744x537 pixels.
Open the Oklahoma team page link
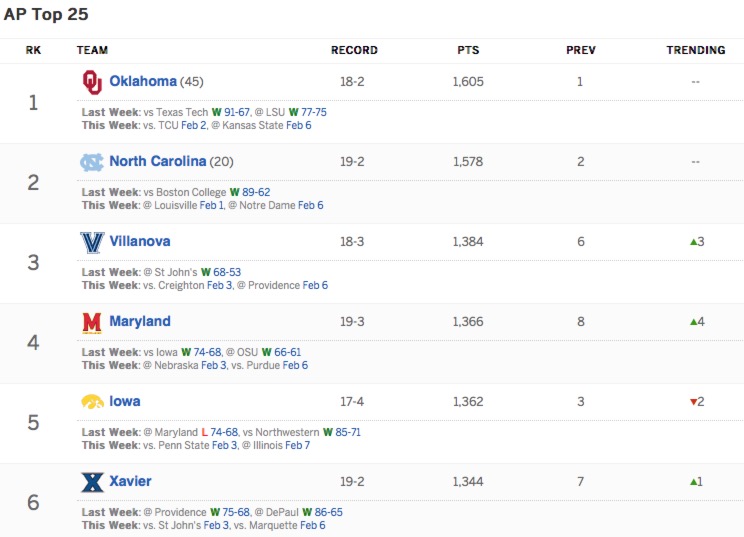(x=143, y=82)
